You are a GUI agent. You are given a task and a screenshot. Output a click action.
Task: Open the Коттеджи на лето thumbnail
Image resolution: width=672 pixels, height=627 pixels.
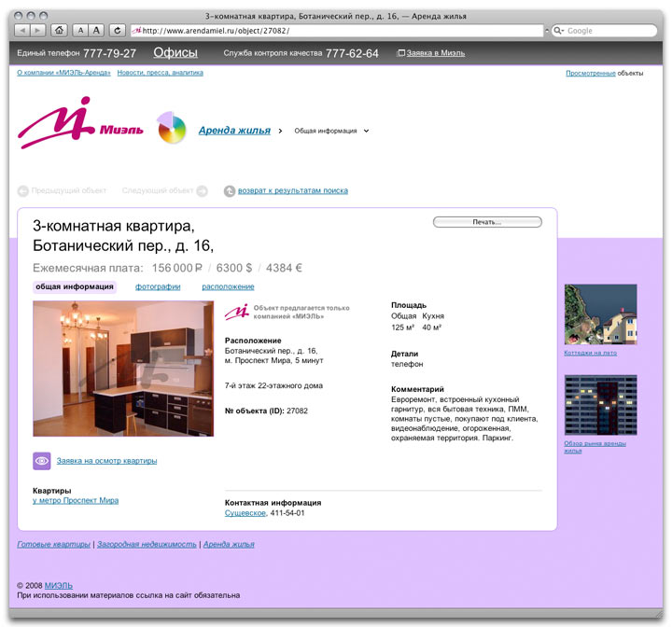600,314
